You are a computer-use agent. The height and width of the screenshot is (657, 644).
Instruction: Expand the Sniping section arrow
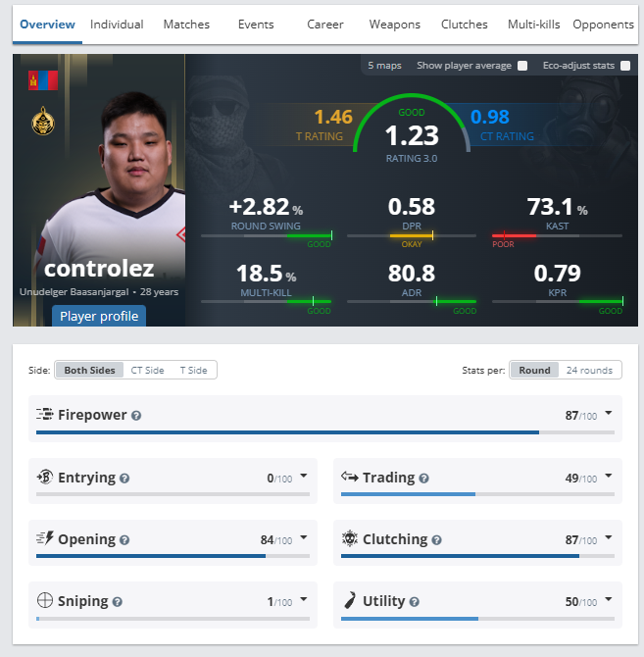point(304,599)
